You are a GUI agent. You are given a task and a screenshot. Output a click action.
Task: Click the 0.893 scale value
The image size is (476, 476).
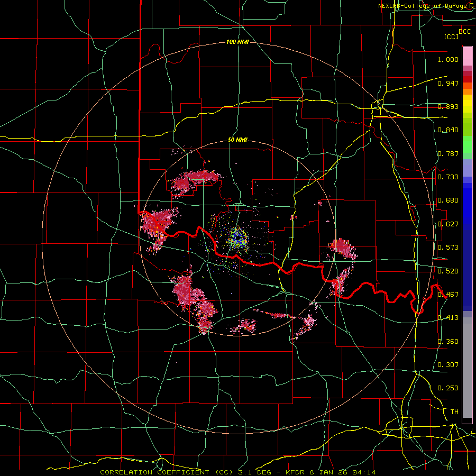coord(448,106)
